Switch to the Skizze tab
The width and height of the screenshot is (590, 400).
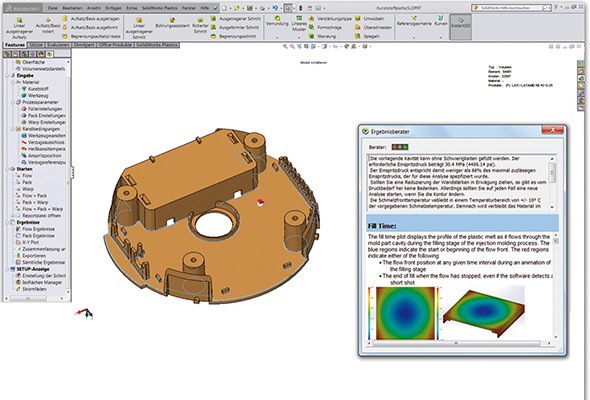(x=36, y=45)
